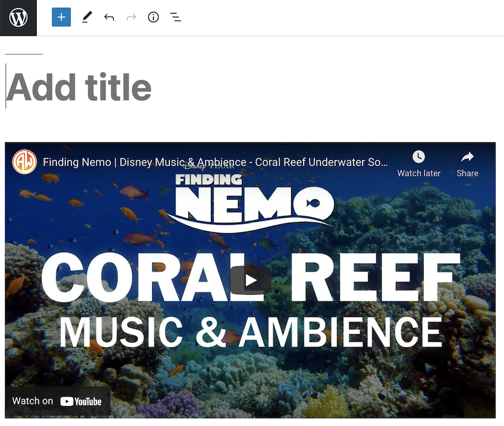Click the WordPress logo to view posts
The width and height of the screenshot is (504, 426).
coord(18,18)
